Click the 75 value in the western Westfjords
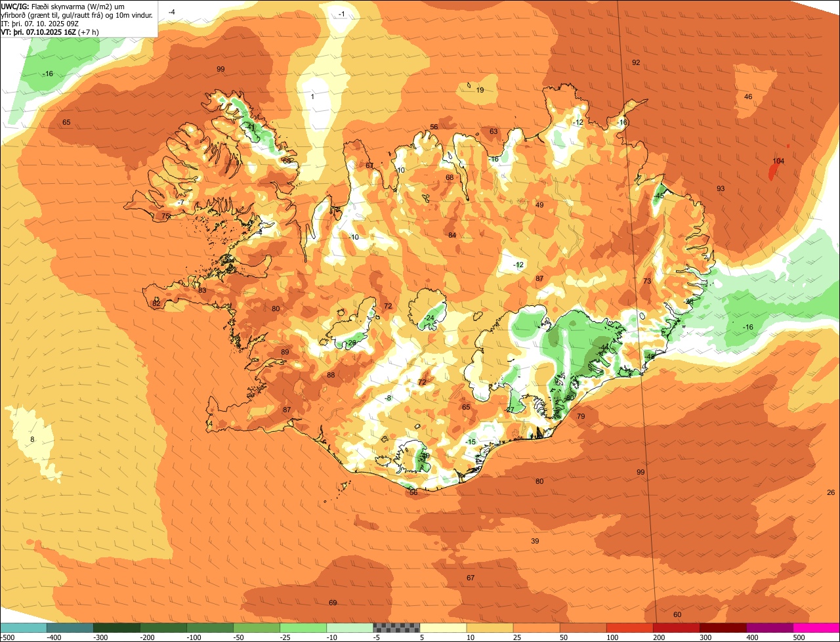Viewport: 840px width, 642px height. click(x=166, y=216)
